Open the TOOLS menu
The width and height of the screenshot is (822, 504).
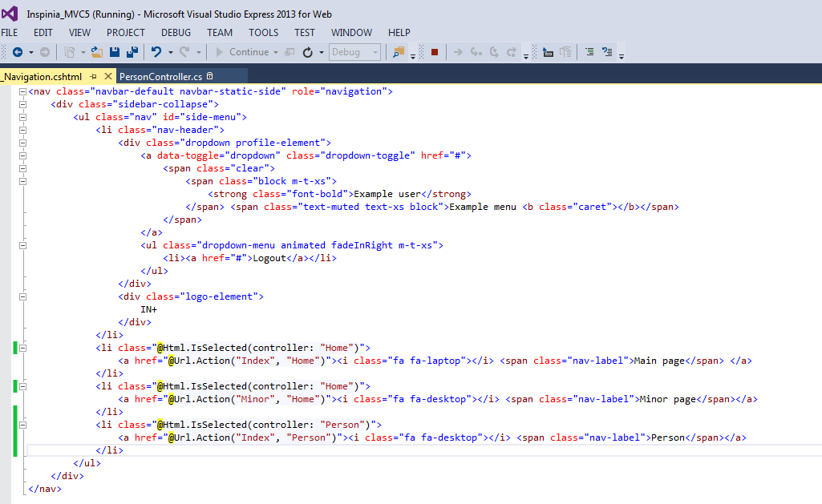pos(263,33)
